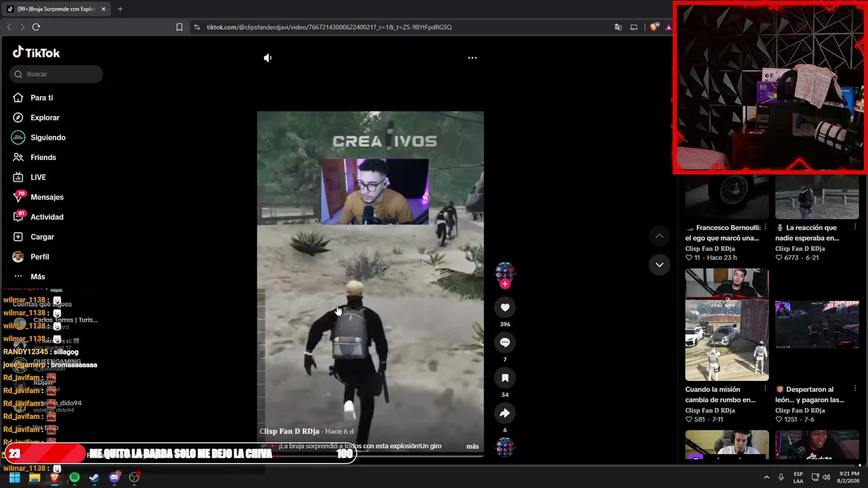Open the clock and date panel
Screen dimensions: 868x488
[850, 478]
